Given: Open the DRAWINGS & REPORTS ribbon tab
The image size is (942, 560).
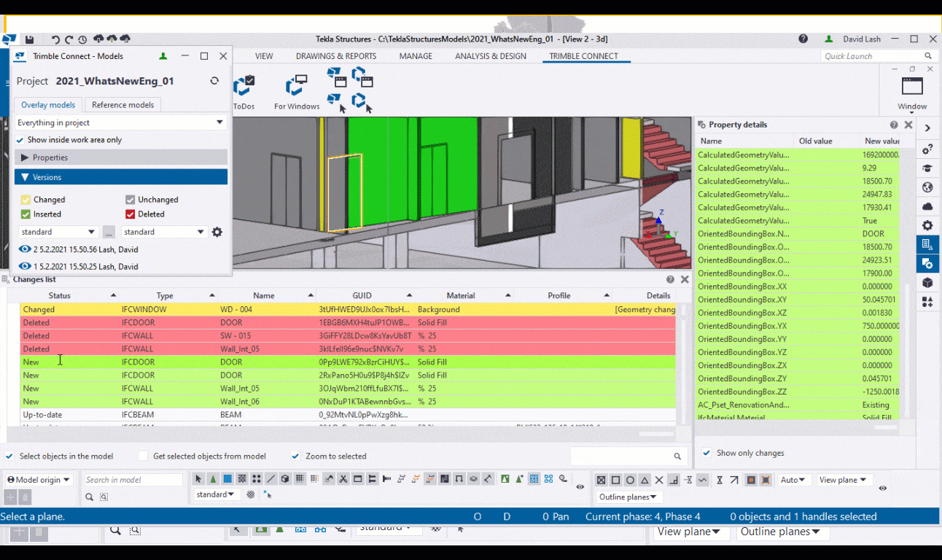Looking at the screenshot, I should pos(336,56).
